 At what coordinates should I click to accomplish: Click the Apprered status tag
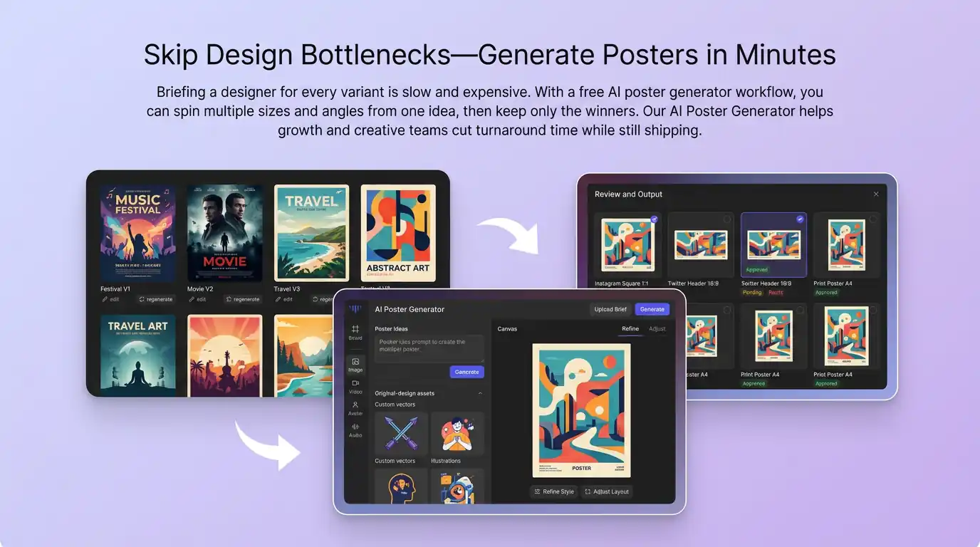[754, 383]
